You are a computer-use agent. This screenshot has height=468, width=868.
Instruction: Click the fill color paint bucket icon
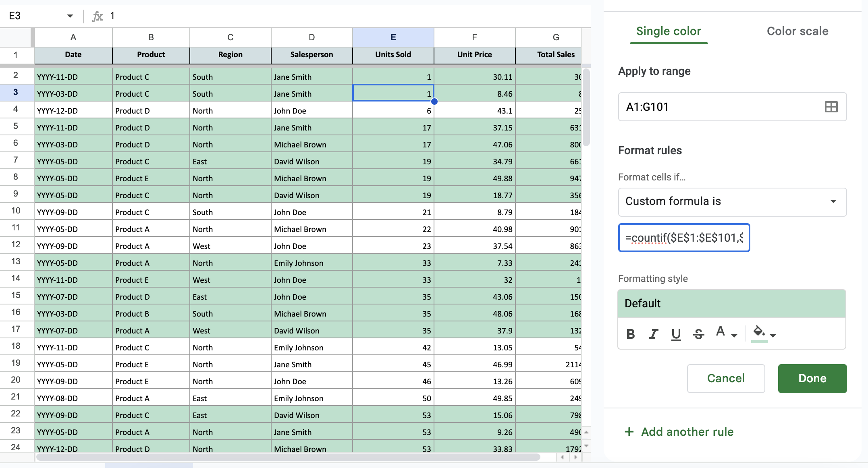point(759,332)
